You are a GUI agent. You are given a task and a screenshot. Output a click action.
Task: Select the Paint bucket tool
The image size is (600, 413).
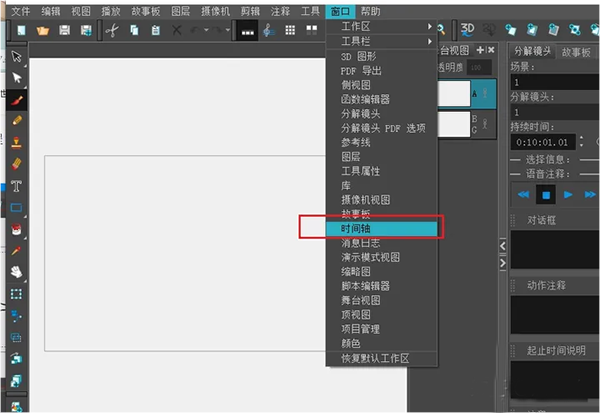coord(16,229)
